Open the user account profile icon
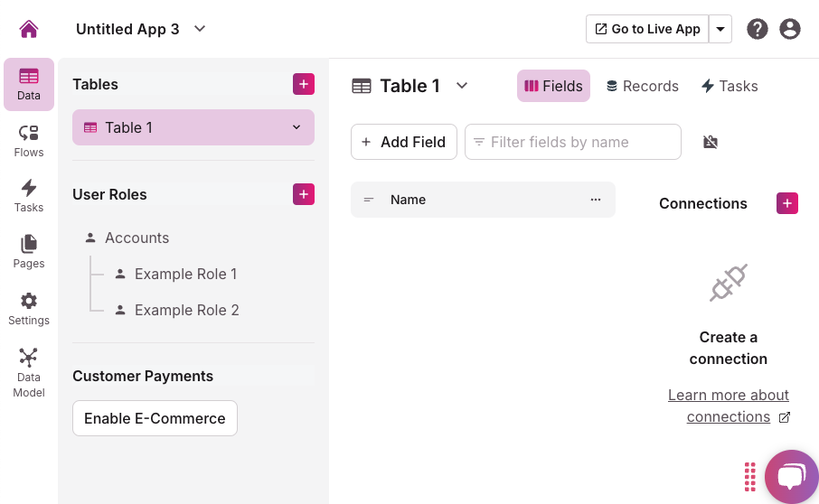 click(790, 29)
